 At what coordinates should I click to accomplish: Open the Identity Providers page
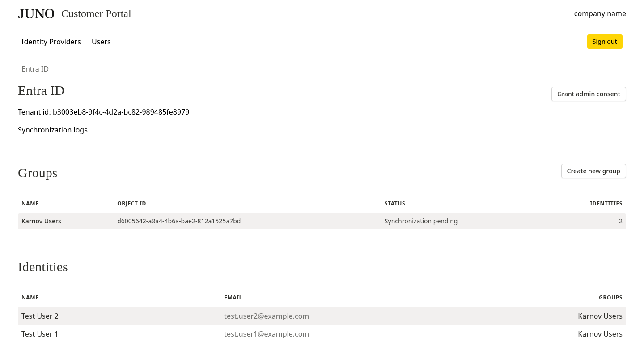point(51,42)
